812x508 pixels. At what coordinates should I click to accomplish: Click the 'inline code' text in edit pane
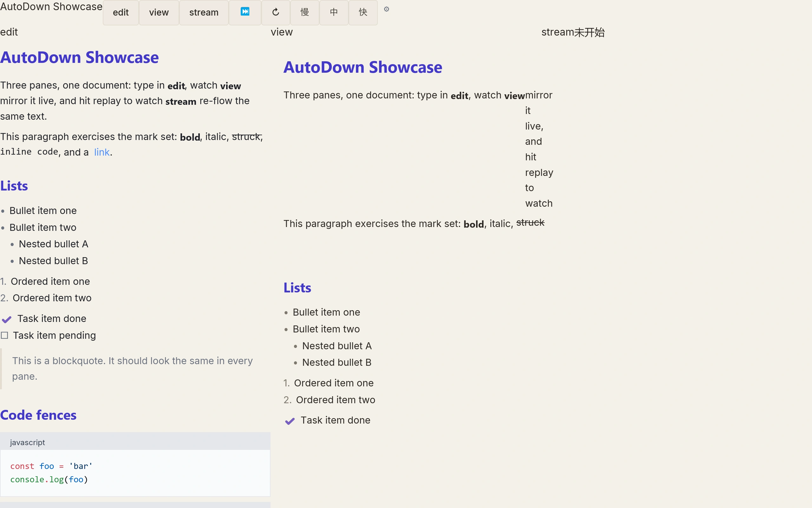pos(29,152)
